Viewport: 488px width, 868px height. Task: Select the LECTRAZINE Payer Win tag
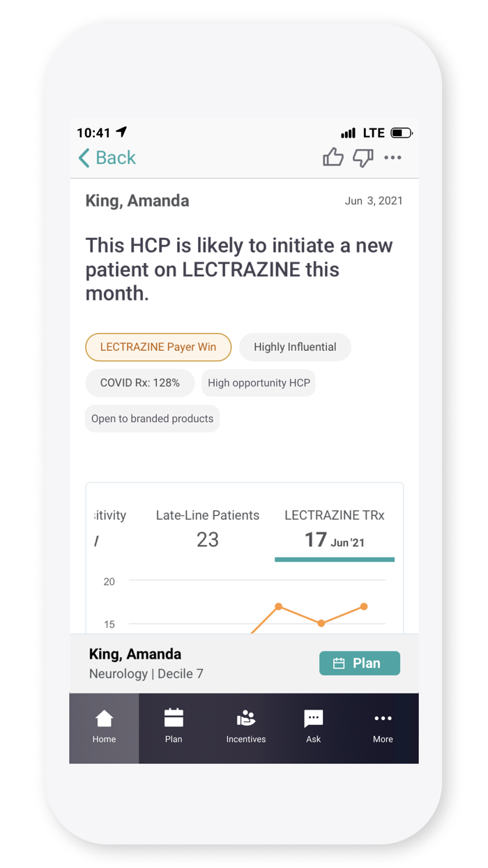158,347
